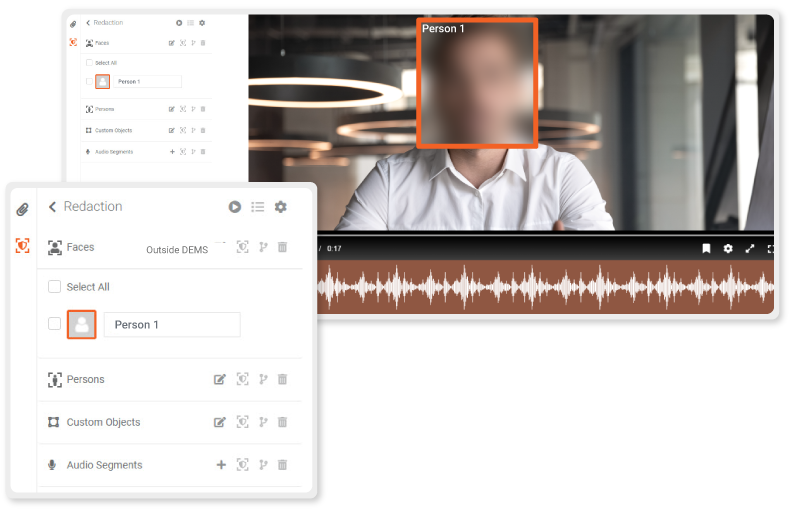
Task: Delete Faces using trash icon in the enlarged panel
Action: click(282, 247)
